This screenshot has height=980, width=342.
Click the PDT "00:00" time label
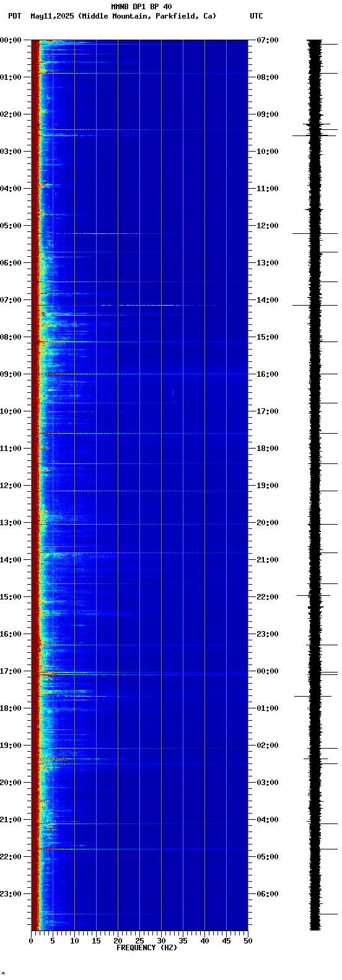11,40
